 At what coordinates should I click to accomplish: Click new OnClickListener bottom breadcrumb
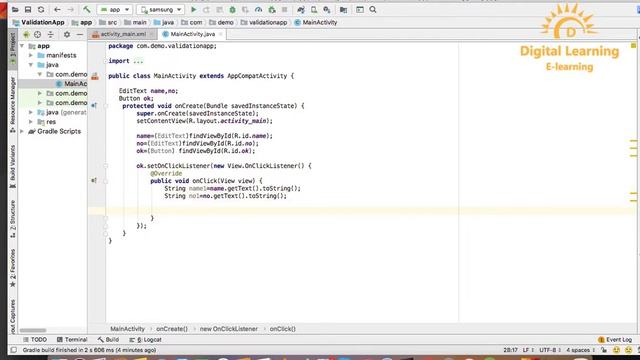(x=229, y=329)
